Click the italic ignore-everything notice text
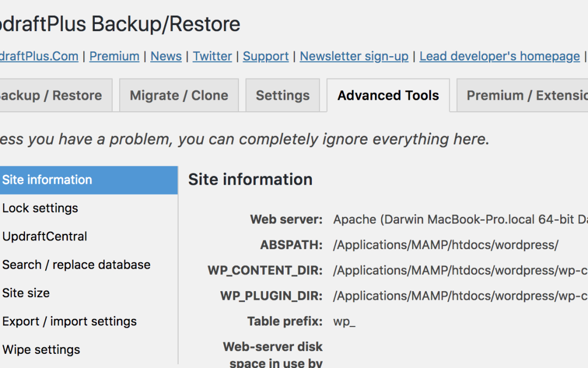 [x=244, y=140]
